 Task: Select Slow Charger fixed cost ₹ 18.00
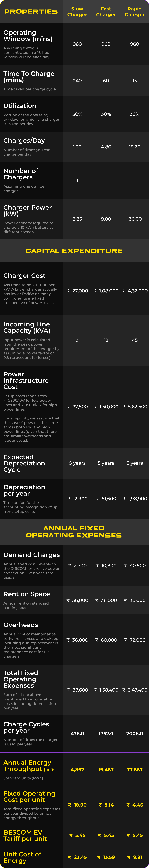77,805
